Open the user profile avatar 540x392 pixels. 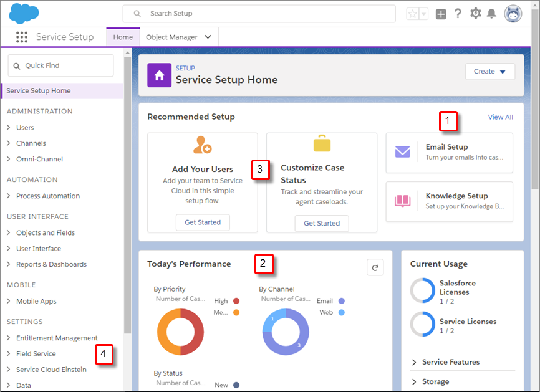[x=513, y=14]
